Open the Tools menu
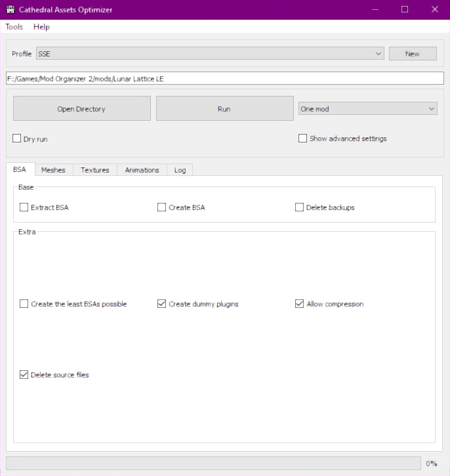Viewport: 450px width, 476px height. 14,27
